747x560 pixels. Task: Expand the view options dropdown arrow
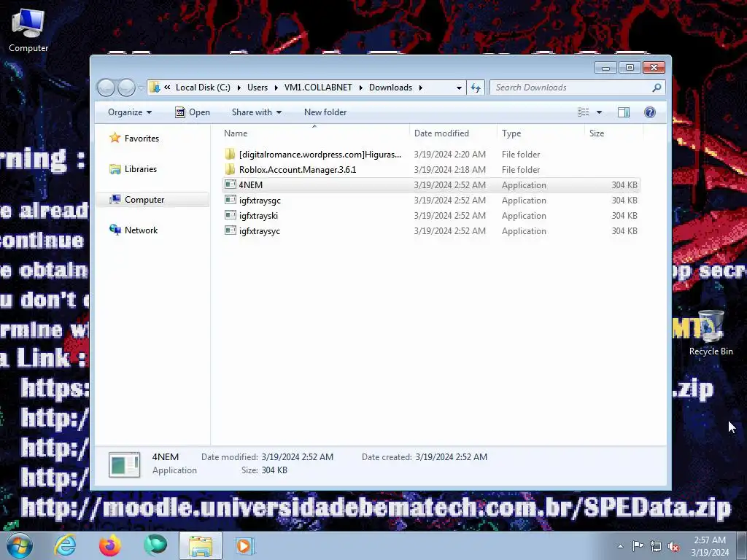coord(600,112)
